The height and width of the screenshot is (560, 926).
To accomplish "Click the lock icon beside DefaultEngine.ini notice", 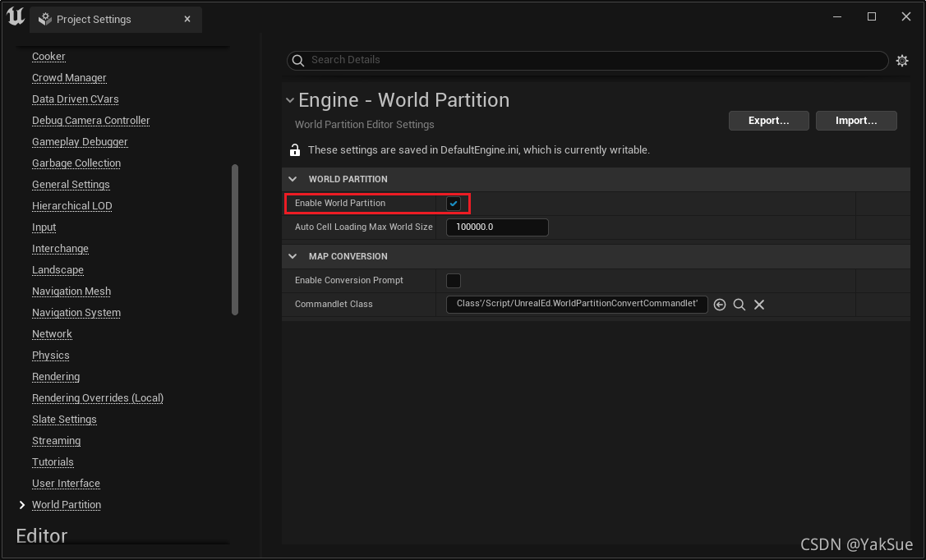I will (295, 150).
